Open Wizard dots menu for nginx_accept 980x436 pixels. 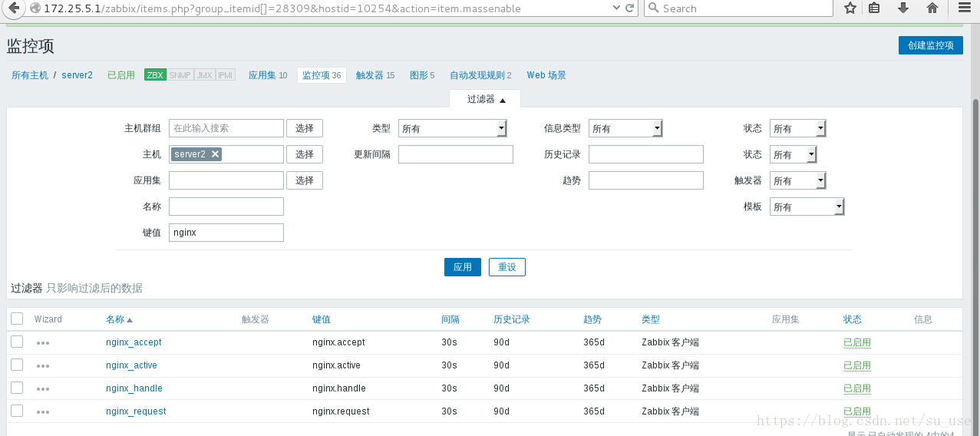[x=43, y=343]
